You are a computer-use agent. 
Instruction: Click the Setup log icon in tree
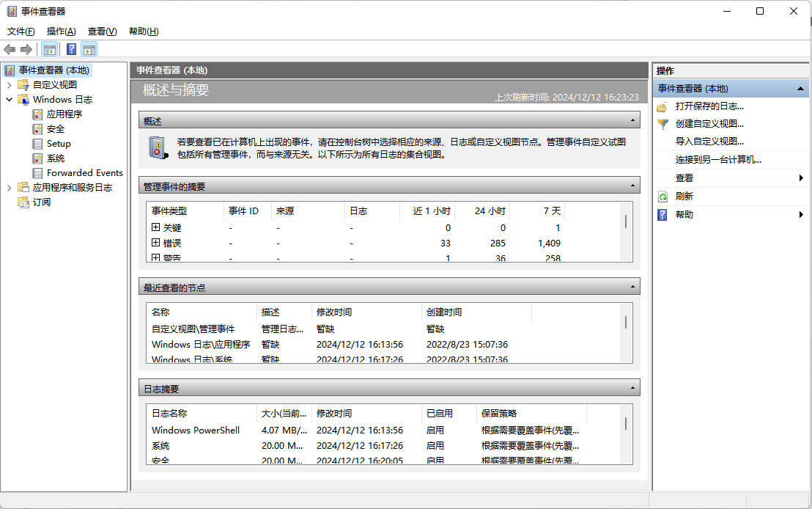pos(37,144)
